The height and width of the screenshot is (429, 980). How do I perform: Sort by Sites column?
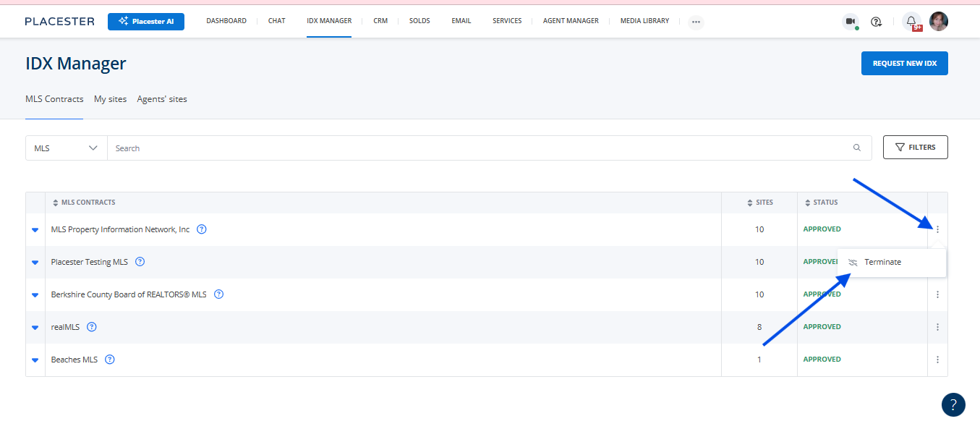(x=759, y=203)
